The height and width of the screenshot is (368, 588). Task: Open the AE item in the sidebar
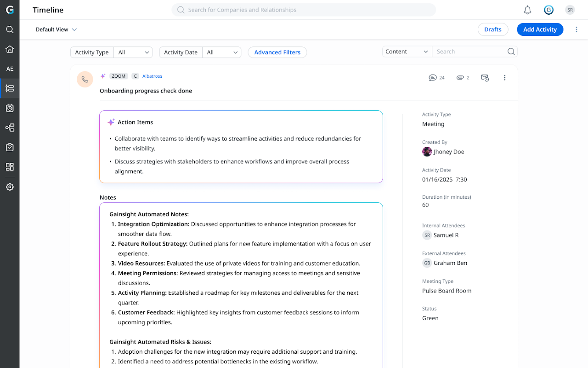pos(10,69)
